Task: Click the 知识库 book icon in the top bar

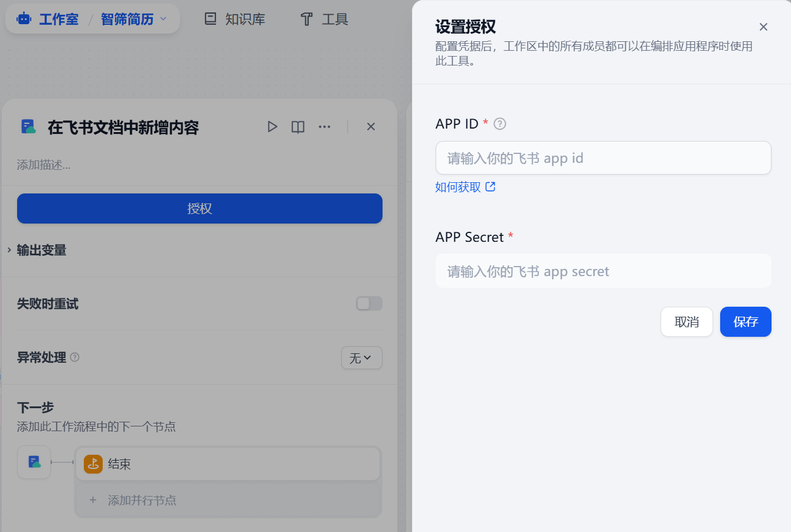Action: (x=210, y=18)
